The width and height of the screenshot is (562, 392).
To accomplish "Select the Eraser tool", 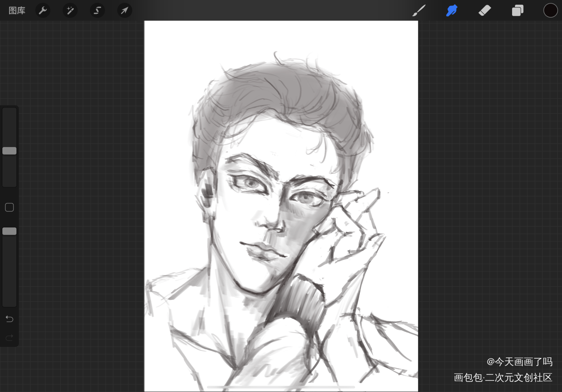I will 485,11.
